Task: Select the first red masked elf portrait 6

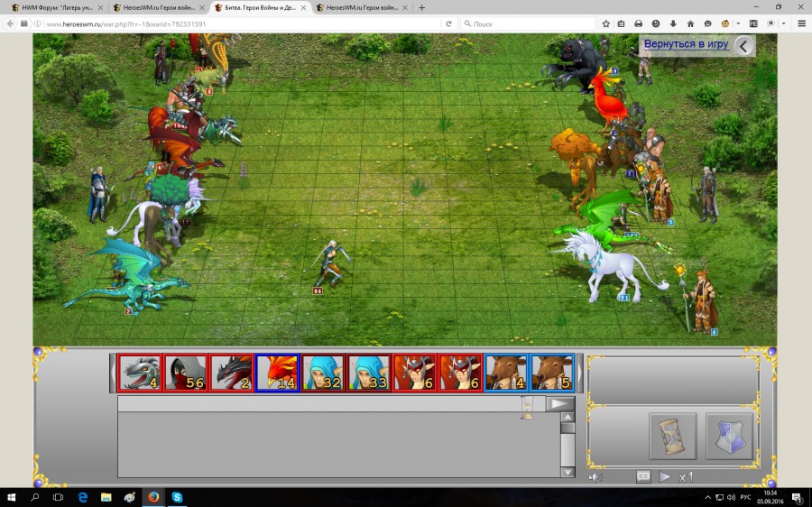Action: [414, 373]
